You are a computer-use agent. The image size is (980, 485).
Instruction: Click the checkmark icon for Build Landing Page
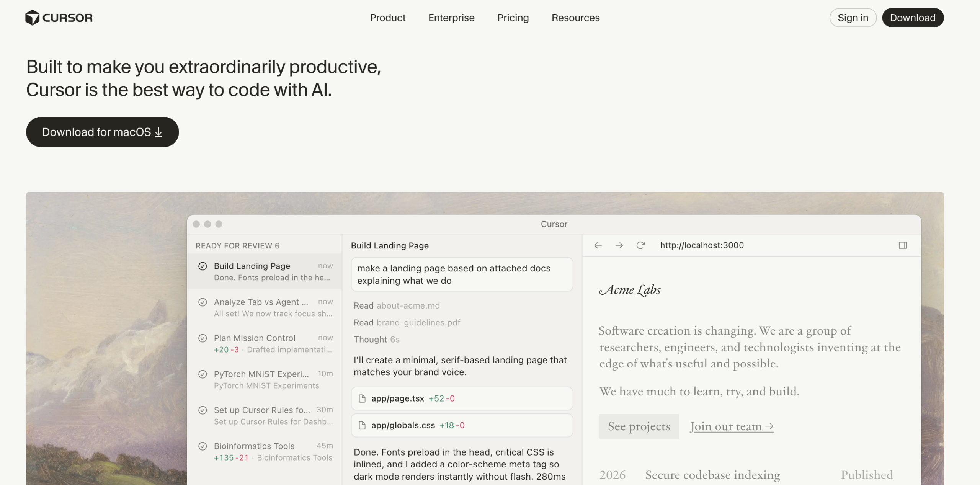[203, 266]
